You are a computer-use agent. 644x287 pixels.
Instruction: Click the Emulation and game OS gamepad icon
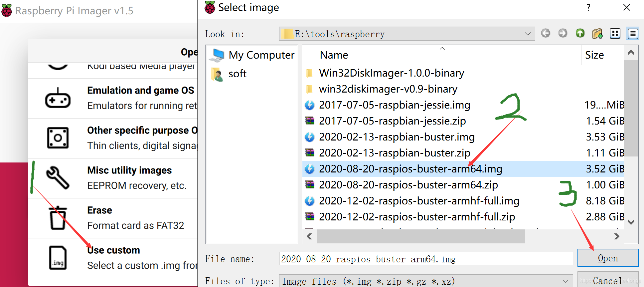pyautogui.click(x=58, y=98)
